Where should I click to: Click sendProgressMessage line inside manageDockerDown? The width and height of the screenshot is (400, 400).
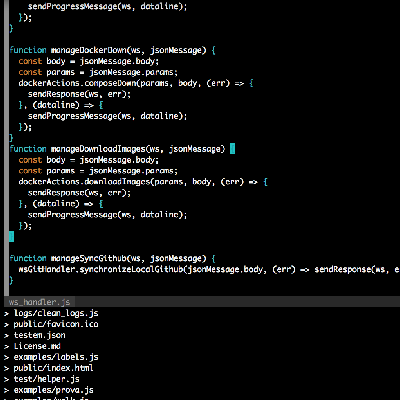coord(107,116)
